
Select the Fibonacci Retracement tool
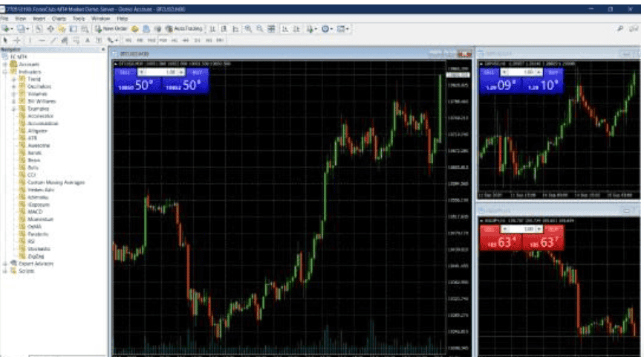point(76,40)
